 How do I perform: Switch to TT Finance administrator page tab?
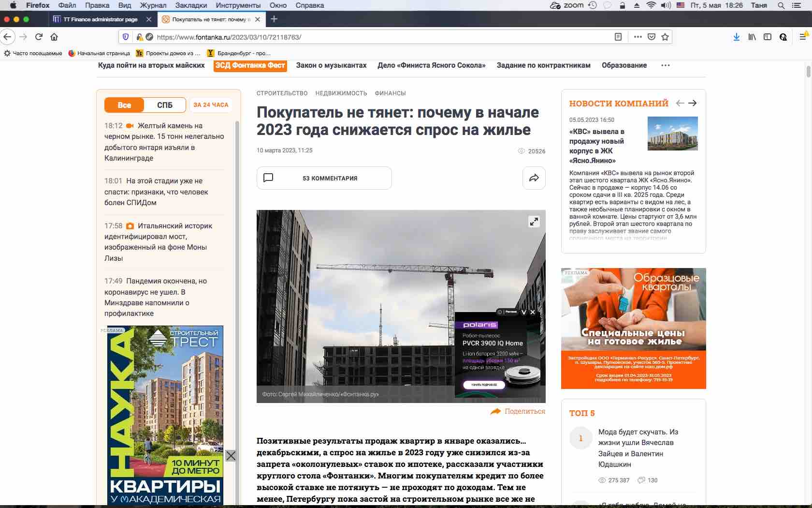101,19
